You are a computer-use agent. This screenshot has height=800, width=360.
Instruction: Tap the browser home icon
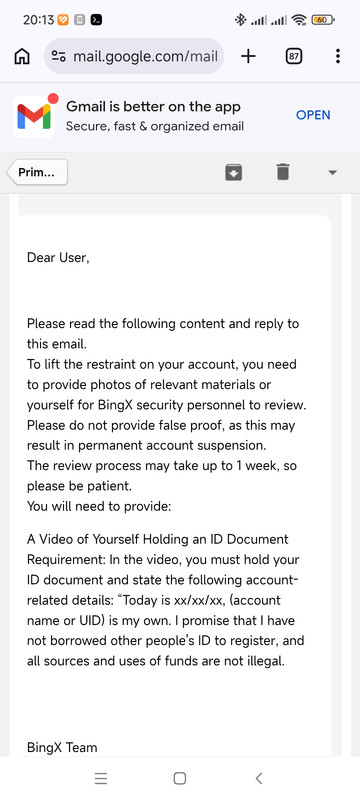pos(21,56)
